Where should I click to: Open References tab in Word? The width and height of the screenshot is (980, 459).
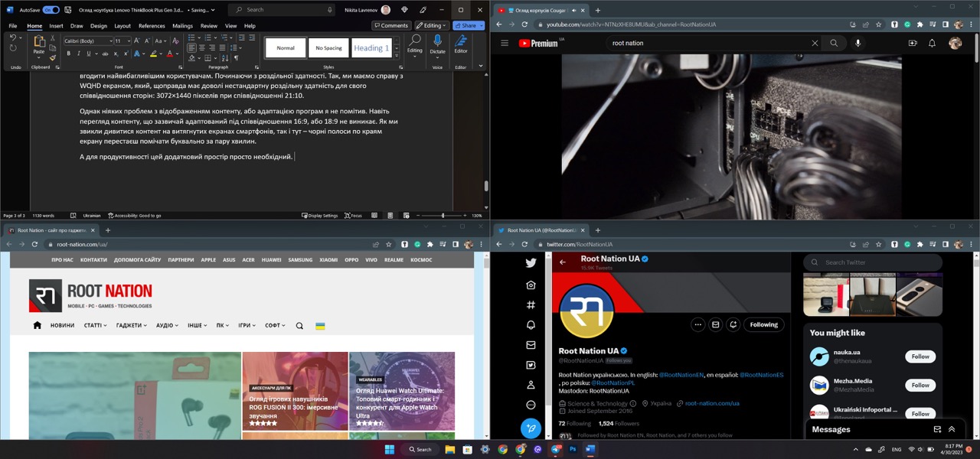(152, 26)
